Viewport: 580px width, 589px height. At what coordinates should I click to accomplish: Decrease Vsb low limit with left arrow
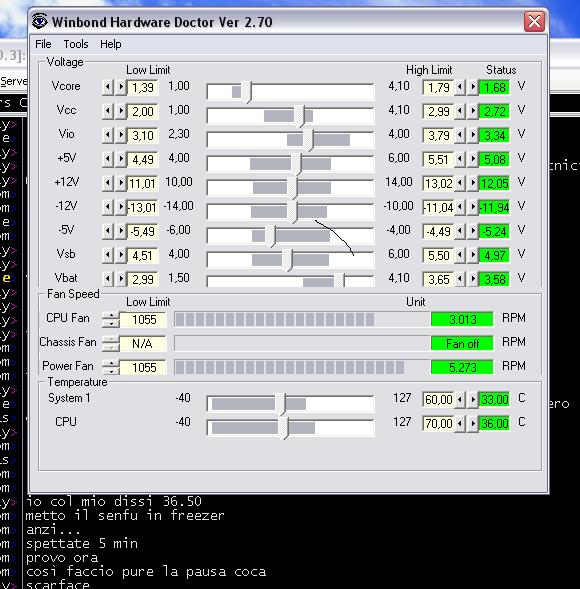click(108, 256)
